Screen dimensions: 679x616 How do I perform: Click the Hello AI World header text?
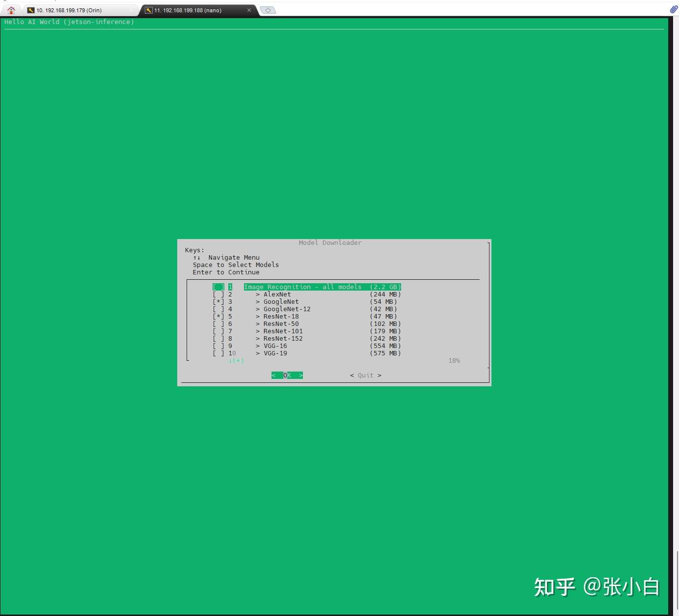click(x=69, y=22)
